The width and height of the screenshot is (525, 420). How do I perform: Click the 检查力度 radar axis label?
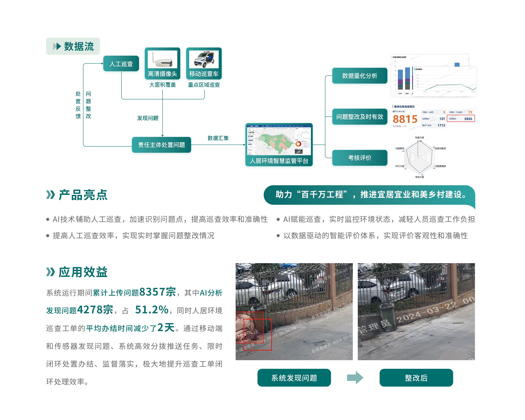pos(420,138)
